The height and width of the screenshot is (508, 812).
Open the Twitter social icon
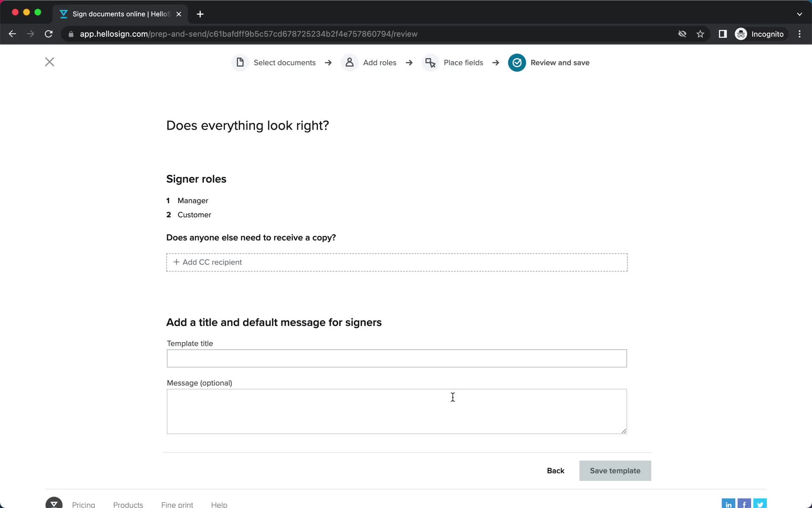pos(760,503)
